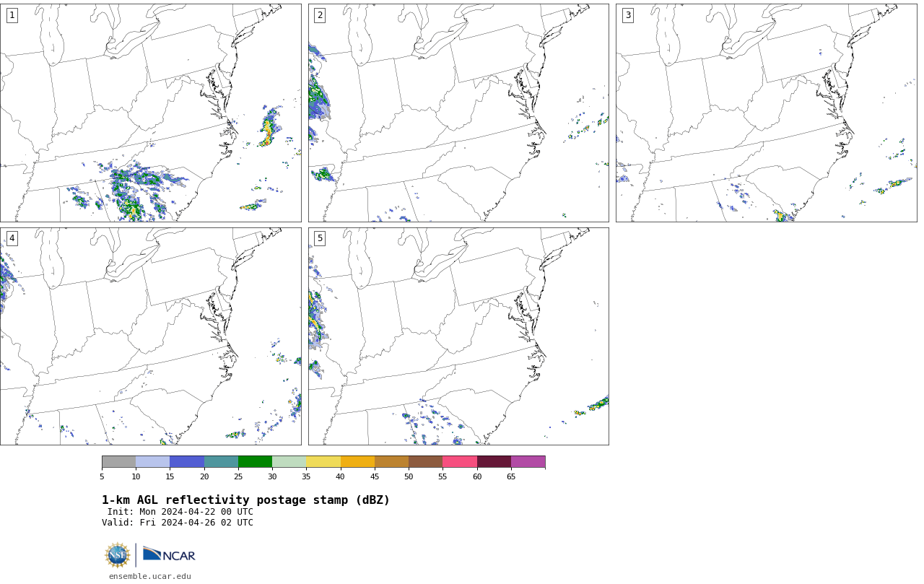The width and height of the screenshot is (924, 584).
Task: Click the colorbar tick label '20'
Action: click(204, 476)
